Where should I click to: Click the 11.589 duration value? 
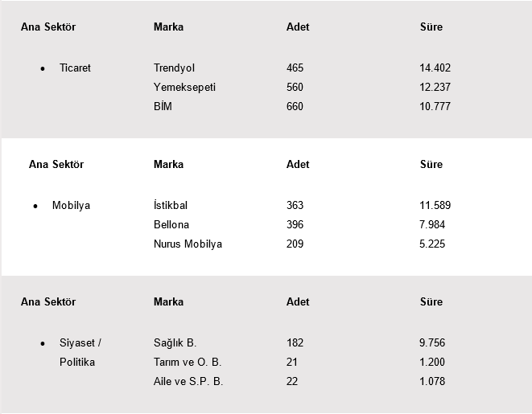click(435, 205)
